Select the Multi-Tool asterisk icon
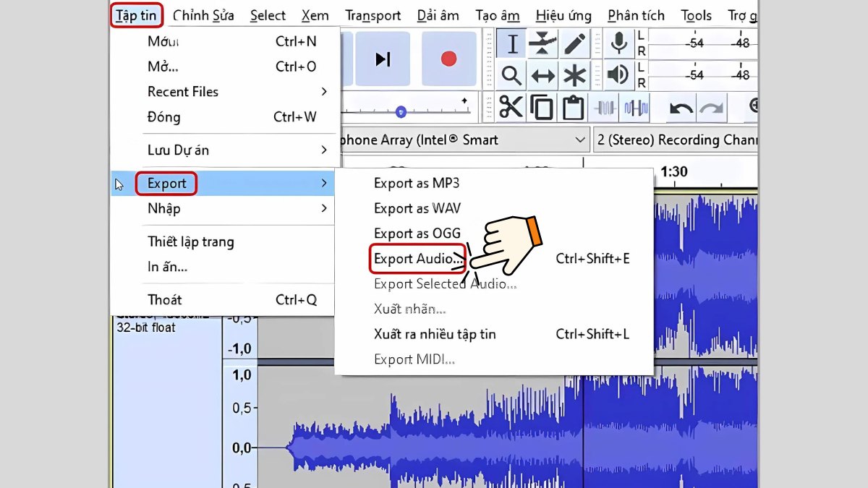Screen dimensions: 868x488 574,75
